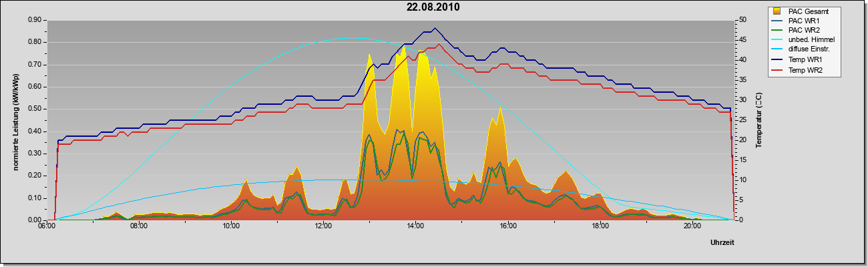Viewport: 868px width, 267px height.
Task: Click the 16:00 time axis label
Action: pyautogui.click(x=508, y=226)
